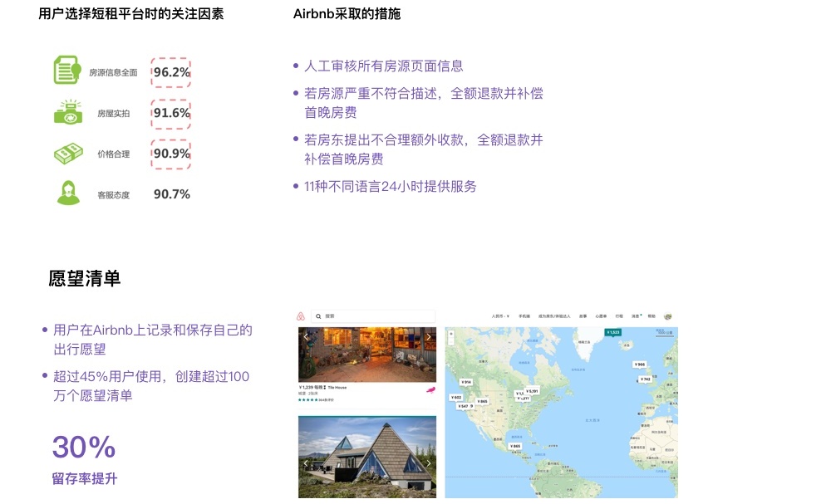Click the 91.6% value in dashed box
Viewport: 831px width, 504px height.
[x=171, y=113]
